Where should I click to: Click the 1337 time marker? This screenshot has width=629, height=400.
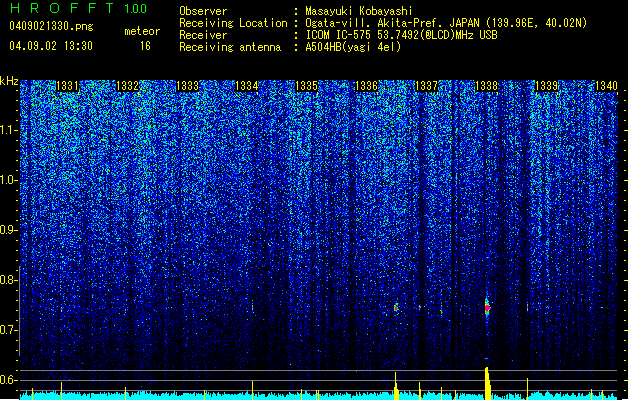coord(426,86)
